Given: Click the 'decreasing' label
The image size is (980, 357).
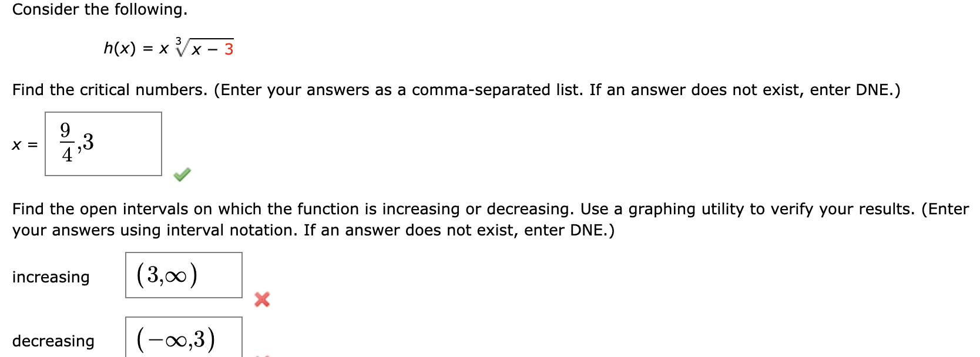Looking at the screenshot, I should [54, 341].
